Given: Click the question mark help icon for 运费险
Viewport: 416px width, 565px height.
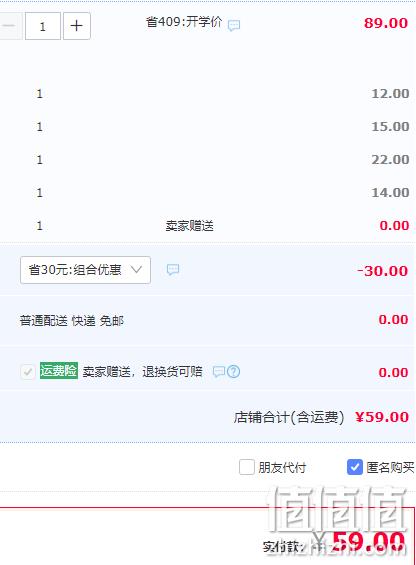Looking at the screenshot, I should point(234,372).
